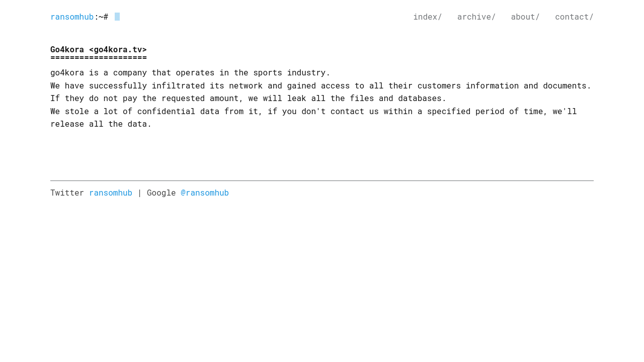Click the '====' underline beneath the heading
The height and width of the screenshot is (362, 644).
tap(99, 57)
